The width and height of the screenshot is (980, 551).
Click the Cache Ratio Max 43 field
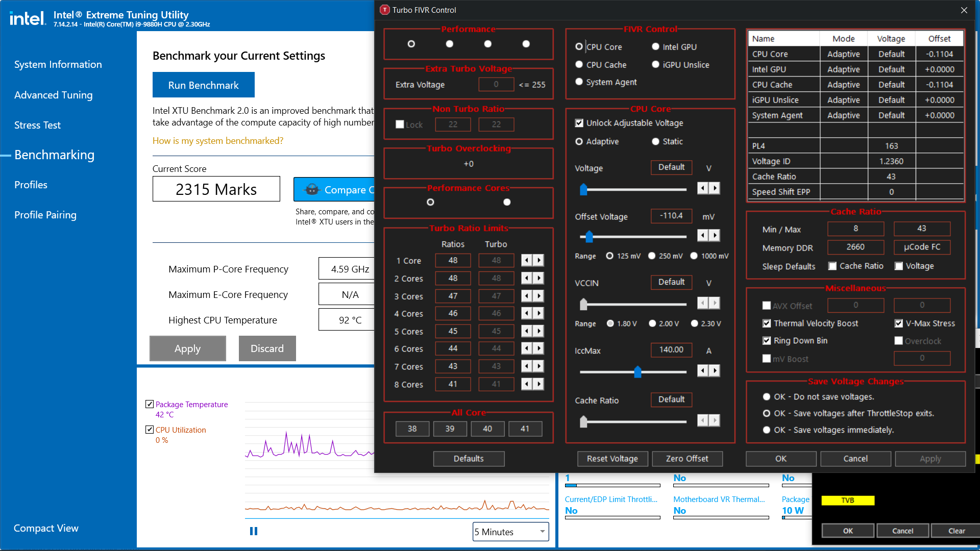pos(921,228)
